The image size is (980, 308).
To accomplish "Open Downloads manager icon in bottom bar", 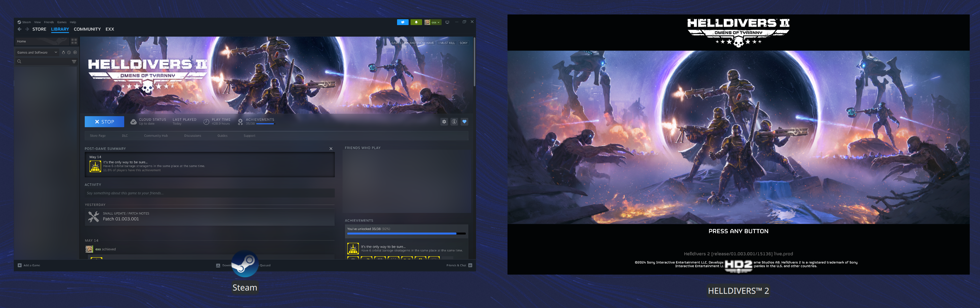I will click(x=218, y=265).
